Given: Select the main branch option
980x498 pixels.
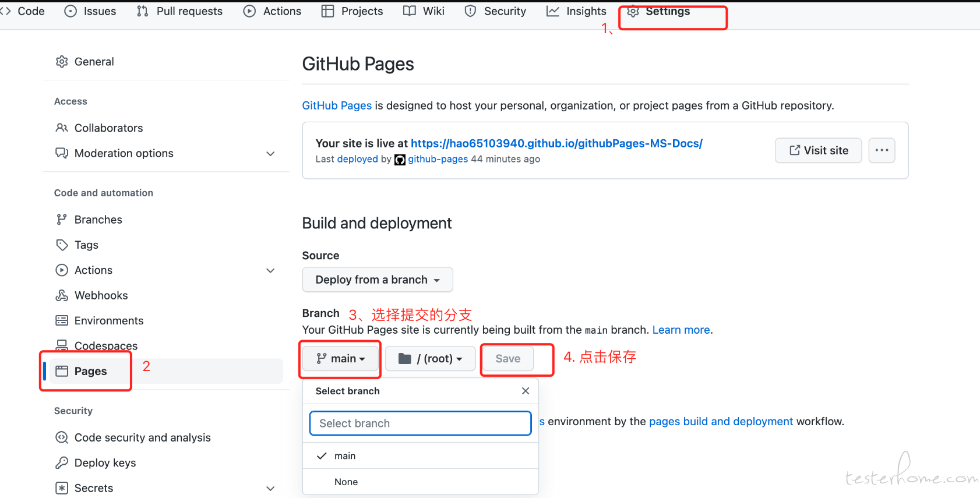Looking at the screenshot, I should (x=420, y=456).
